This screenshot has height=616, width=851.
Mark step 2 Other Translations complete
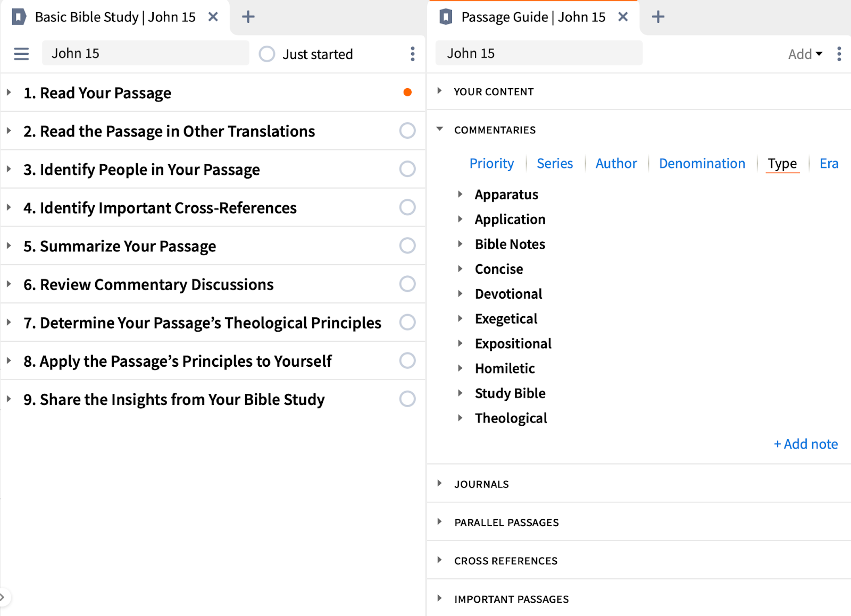(x=407, y=131)
